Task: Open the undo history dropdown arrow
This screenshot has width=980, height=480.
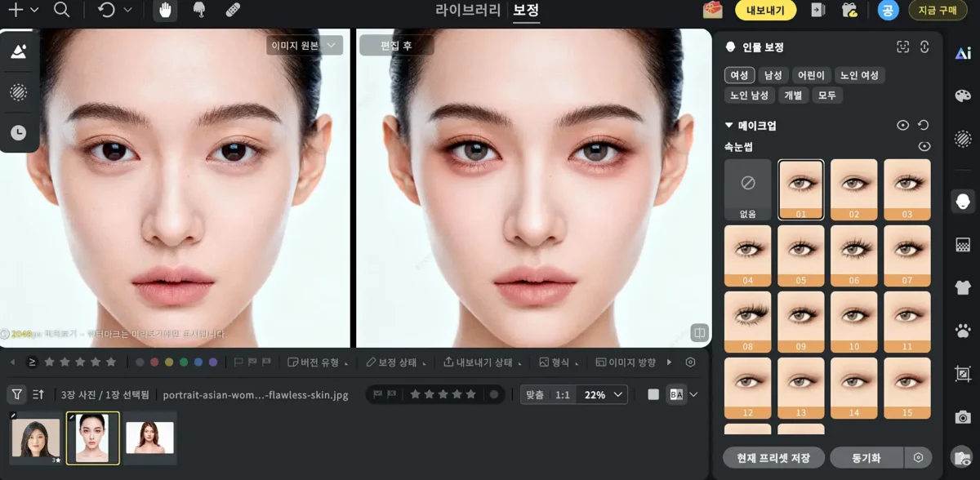Action: point(127,11)
